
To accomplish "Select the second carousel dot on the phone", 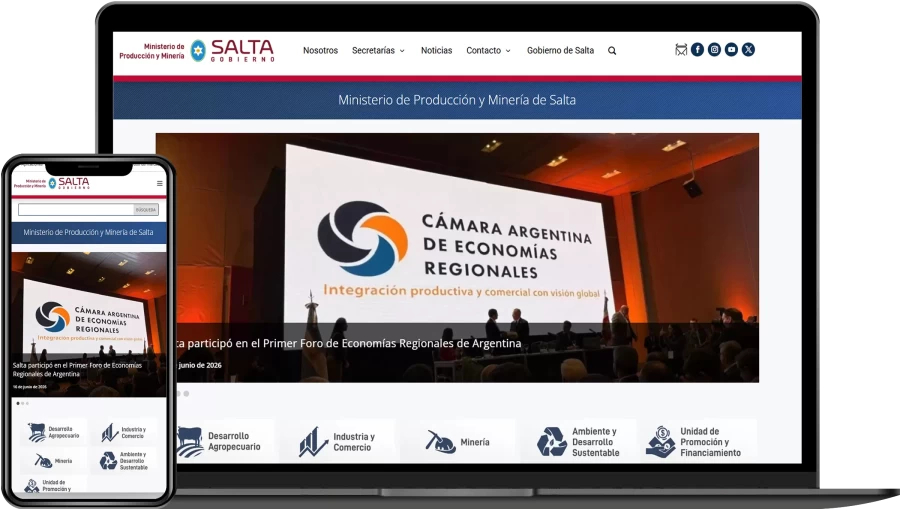I will coord(22,403).
